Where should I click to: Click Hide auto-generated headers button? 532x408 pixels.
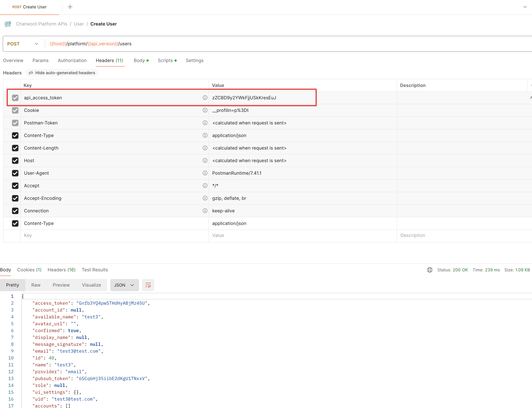(62, 73)
